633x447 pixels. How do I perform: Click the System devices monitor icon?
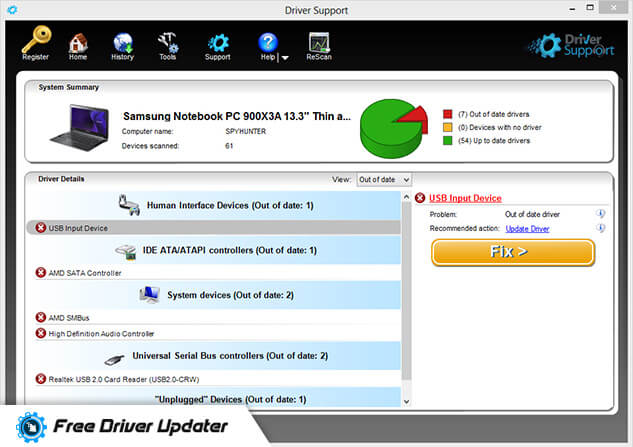[x=149, y=295]
